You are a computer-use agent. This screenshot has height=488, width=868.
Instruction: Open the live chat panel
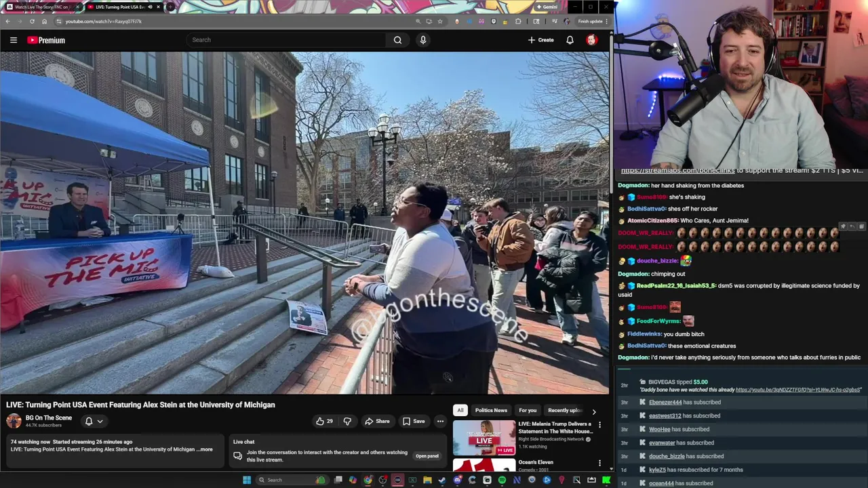427,456
